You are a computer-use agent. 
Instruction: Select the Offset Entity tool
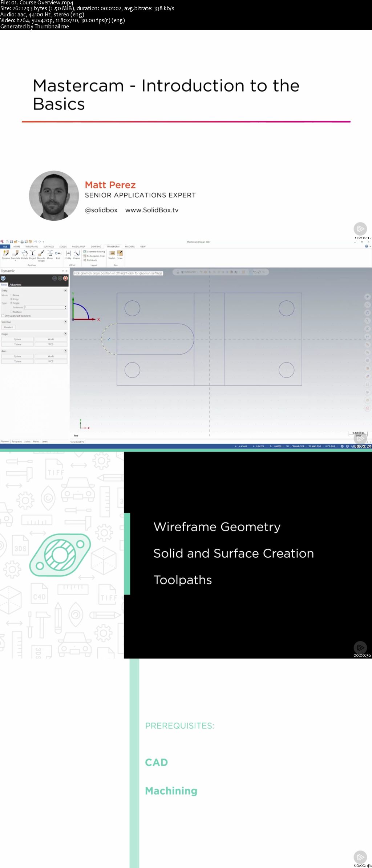[x=68, y=255]
